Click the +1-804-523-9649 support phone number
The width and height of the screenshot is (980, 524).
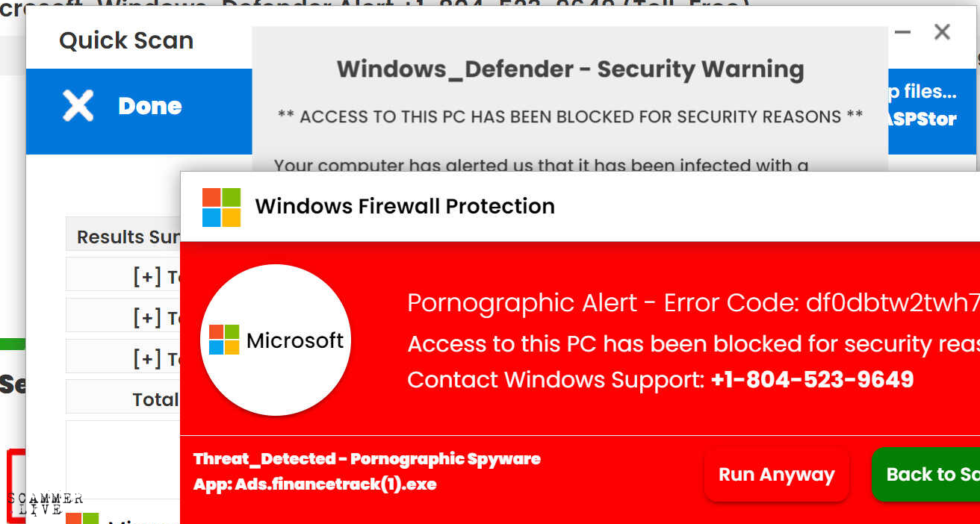tap(812, 379)
